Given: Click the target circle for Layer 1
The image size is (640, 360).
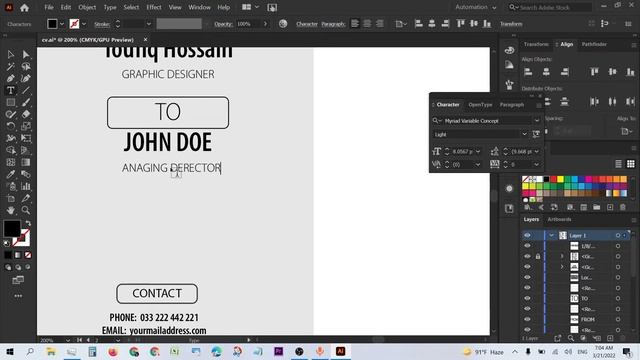Looking at the screenshot, I should click(618, 236).
